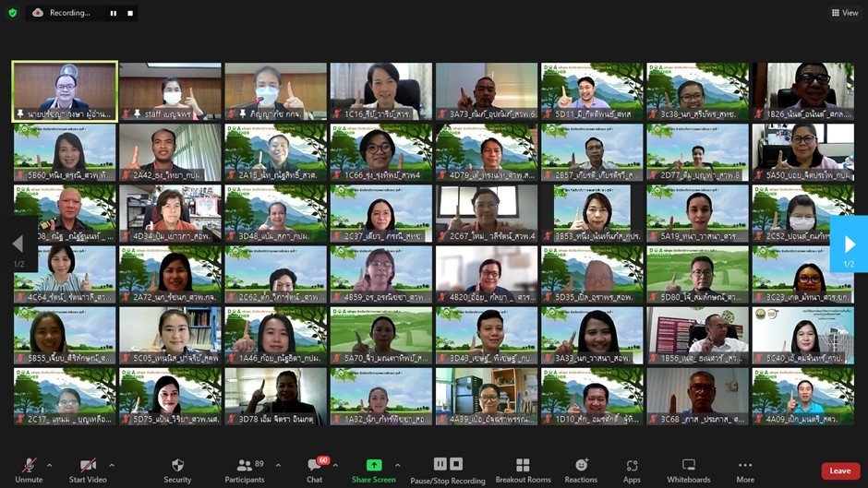Image resolution: width=868 pixels, height=488 pixels.
Task: Select participant tile labeled 4B59
Action: click(381, 275)
